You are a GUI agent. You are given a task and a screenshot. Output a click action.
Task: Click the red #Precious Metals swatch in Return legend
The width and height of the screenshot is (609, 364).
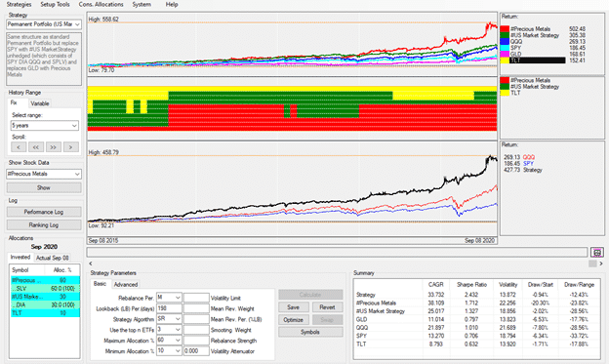pyautogui.click(x=505, y=28)
